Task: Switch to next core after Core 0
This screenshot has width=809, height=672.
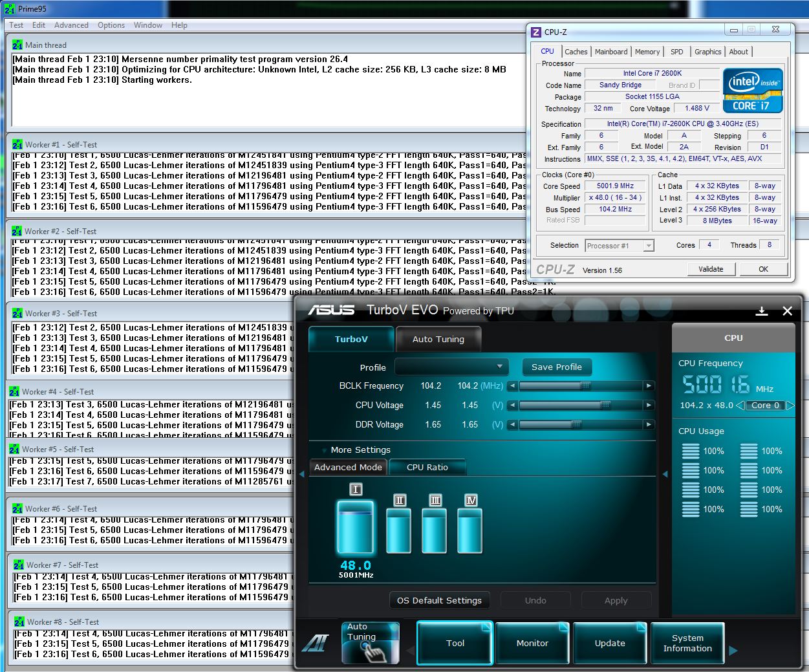Action: pos(790,406)
